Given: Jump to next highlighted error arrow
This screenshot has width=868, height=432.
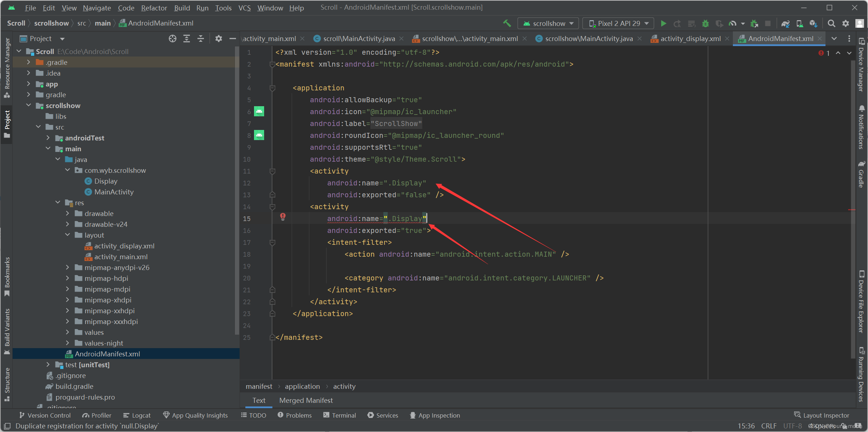Looking at the screenshot, I should [849, 53].
